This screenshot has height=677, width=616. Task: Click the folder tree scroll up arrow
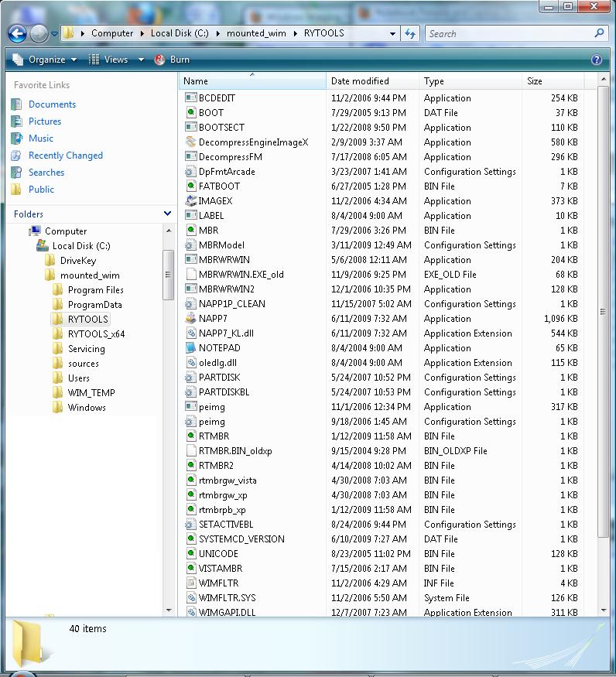coord(169,231)
